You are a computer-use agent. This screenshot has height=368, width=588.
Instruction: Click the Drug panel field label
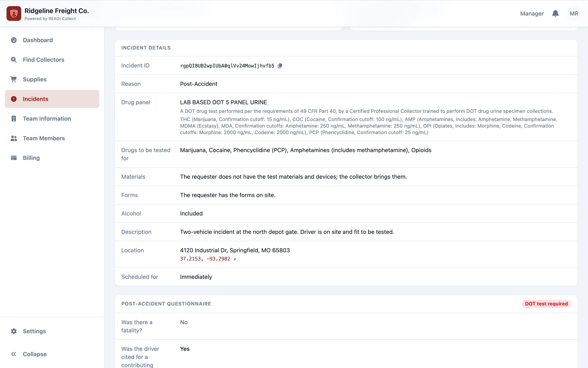point(136,102)
